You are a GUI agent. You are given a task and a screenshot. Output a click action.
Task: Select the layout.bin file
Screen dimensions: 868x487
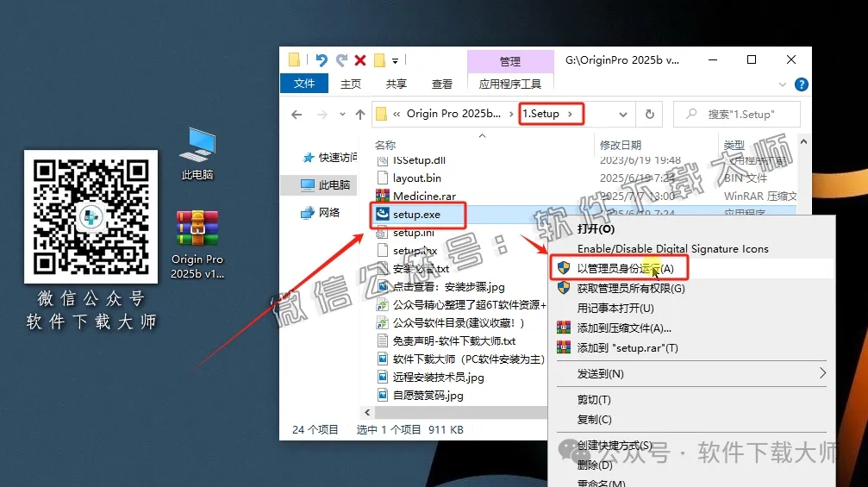[x=417, y=178]
